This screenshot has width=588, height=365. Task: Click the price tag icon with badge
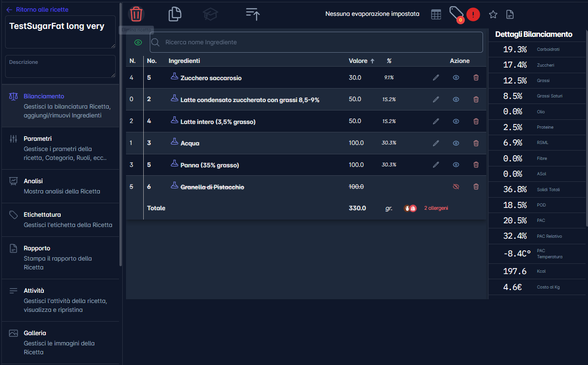pos(455,14)
